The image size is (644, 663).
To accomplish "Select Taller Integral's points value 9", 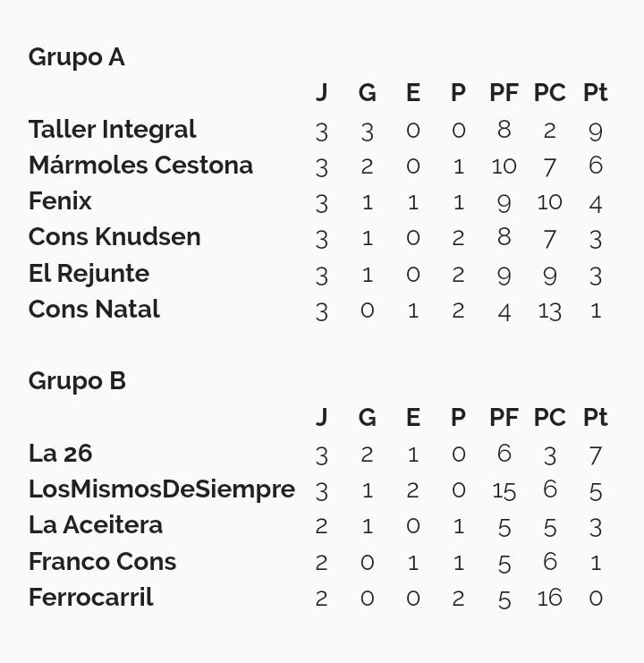I will 596,132.
